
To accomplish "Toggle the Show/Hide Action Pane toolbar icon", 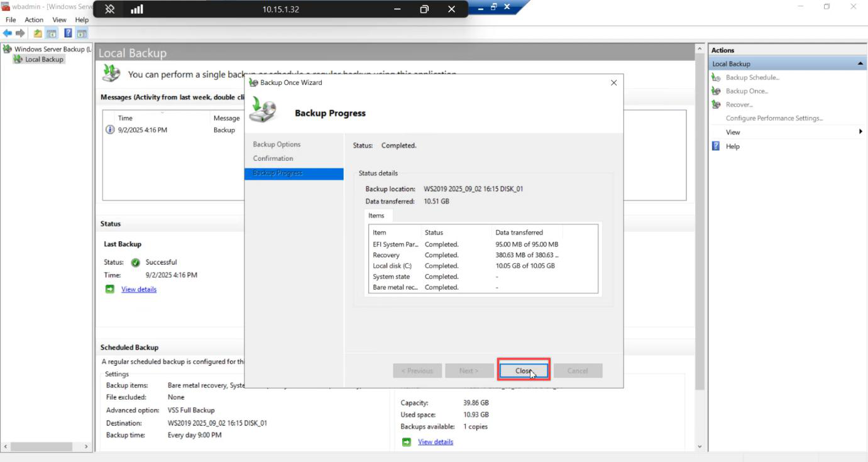I will [x=82, y=33].
